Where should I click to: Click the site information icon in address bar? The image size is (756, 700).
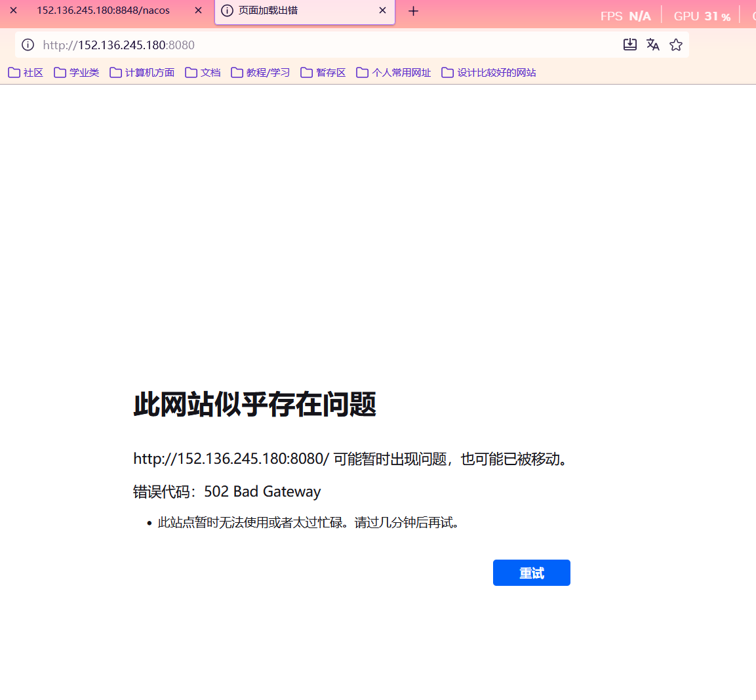pyautogui.click(x=28, y=45)
